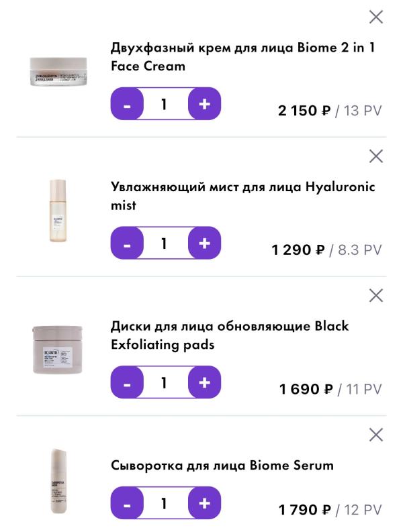Remove Black Exfoliating pads from cart
This screenshot has height=532, width=403.
(376, 295)
